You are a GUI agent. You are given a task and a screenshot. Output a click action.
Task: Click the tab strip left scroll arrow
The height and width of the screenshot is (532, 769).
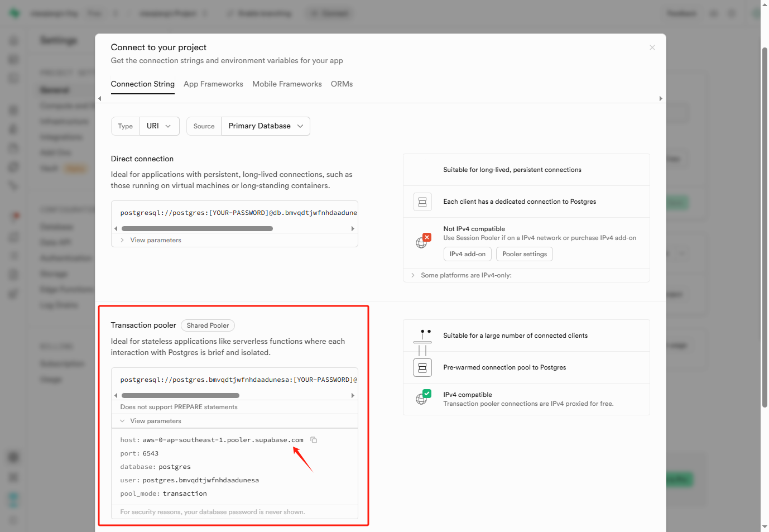[100, 98]
